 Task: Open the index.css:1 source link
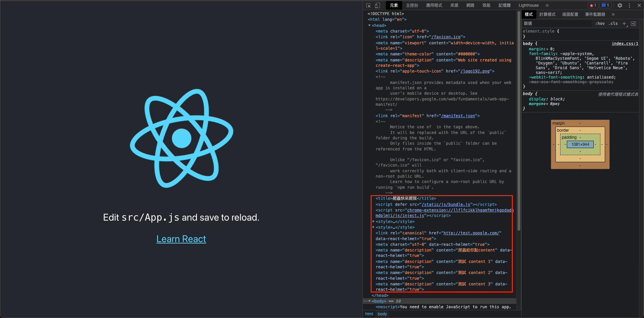[625, 44]
